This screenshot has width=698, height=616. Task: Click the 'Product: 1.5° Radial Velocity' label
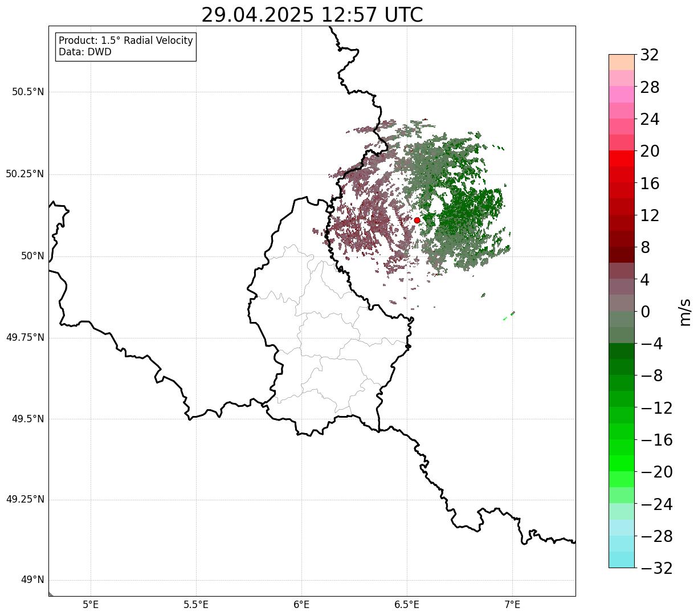tap(126, 41)
